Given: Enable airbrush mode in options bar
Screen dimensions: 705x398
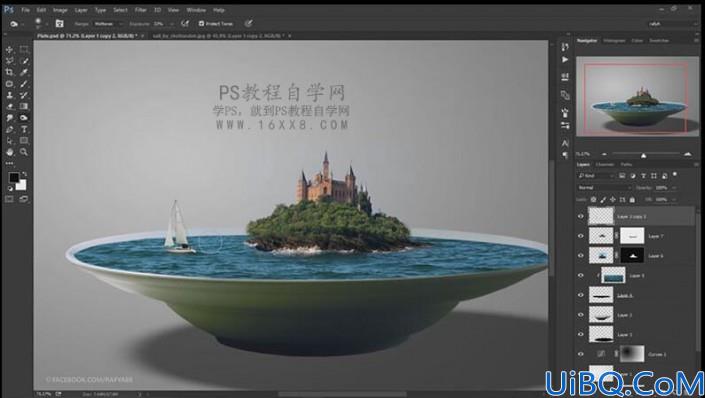Looking at the screenshot, I should pyautogui.click(x=185, y=23).
